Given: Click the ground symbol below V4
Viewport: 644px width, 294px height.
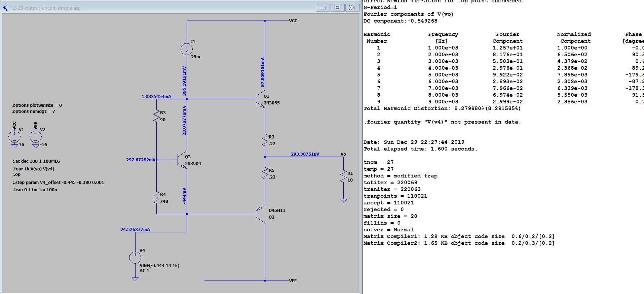Looking at the screenshot, I should click(135, 279).
